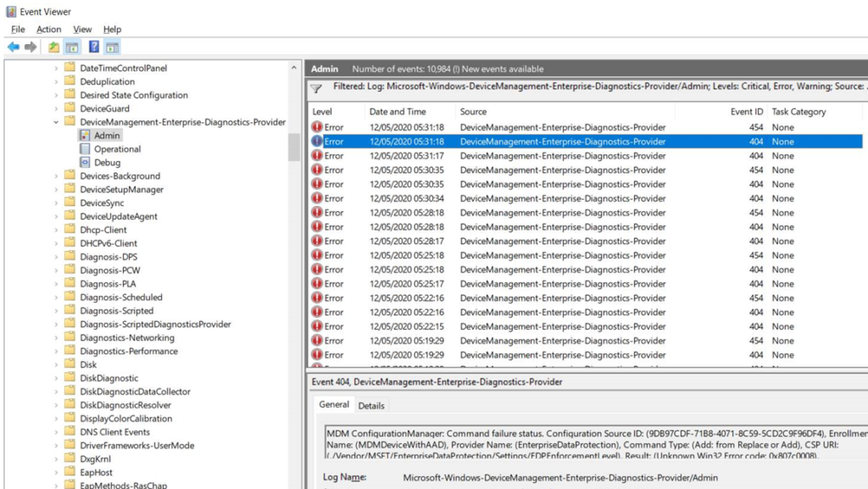Expand the Diagnostics-Networking node
This screenshot has height=489, width=868.
pyautogui.click(x=56, y=337)
